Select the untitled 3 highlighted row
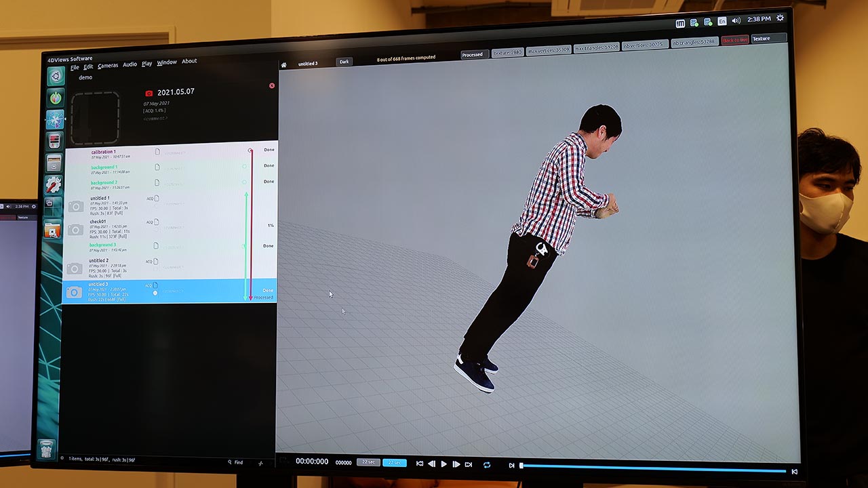The image size is (868, 488). 170,291
